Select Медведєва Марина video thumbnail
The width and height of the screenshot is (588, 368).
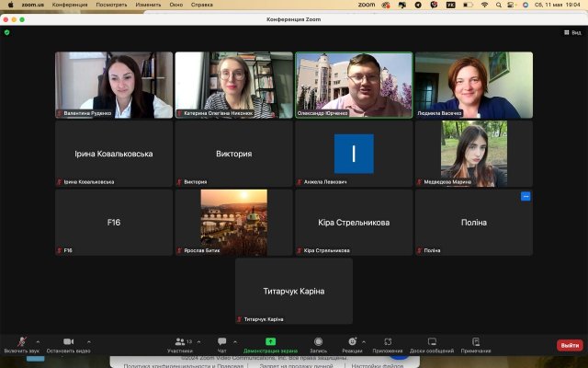pos(473,154)
